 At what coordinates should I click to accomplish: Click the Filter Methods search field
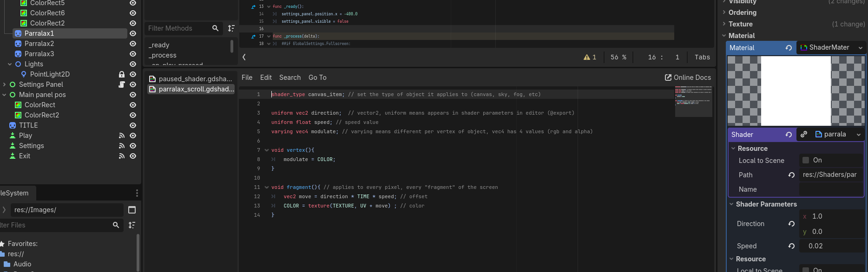[178, 28]
